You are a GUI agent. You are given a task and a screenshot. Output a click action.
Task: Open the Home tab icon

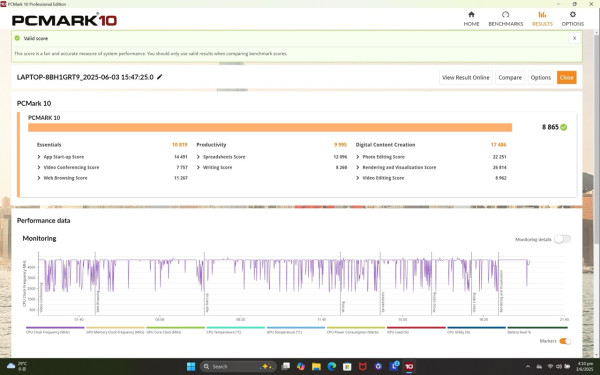pos(471,15)
